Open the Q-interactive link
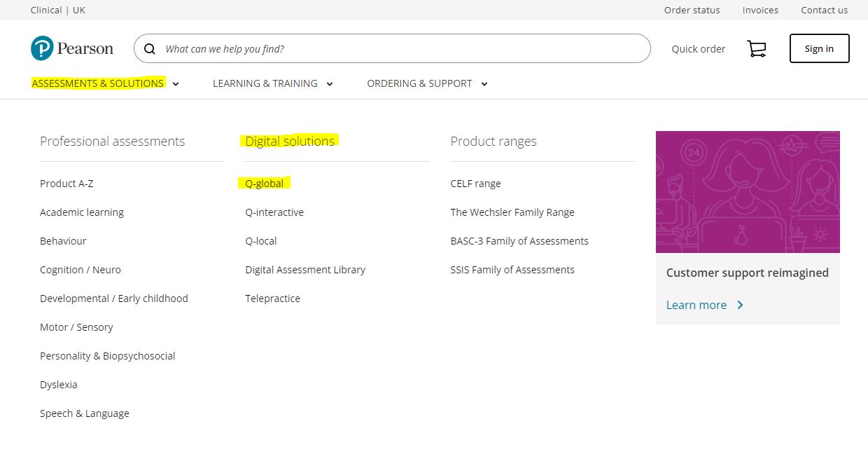 tap(274, 212)
